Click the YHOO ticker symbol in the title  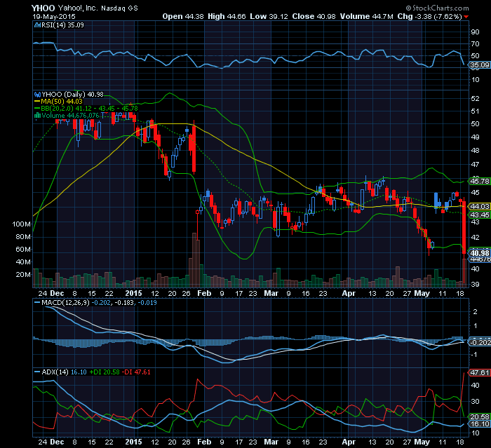point(43,8)
